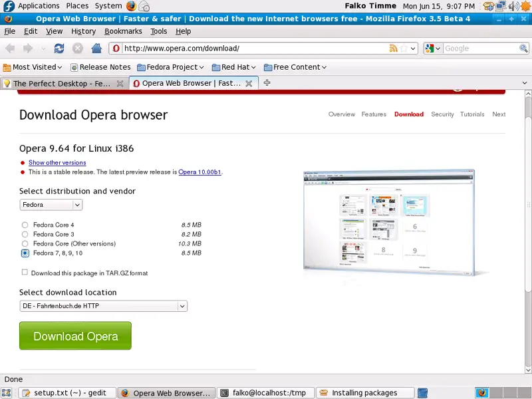This screenshot has width=532, height=399.
Task: Open the URL history dropdown arrow
Action: [x=413, y=49]
